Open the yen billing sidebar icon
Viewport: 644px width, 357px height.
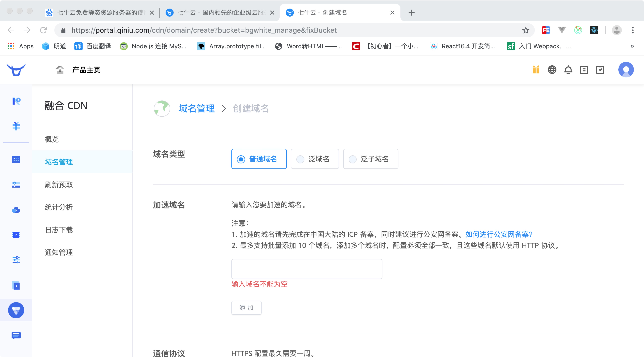click(16, 126)
